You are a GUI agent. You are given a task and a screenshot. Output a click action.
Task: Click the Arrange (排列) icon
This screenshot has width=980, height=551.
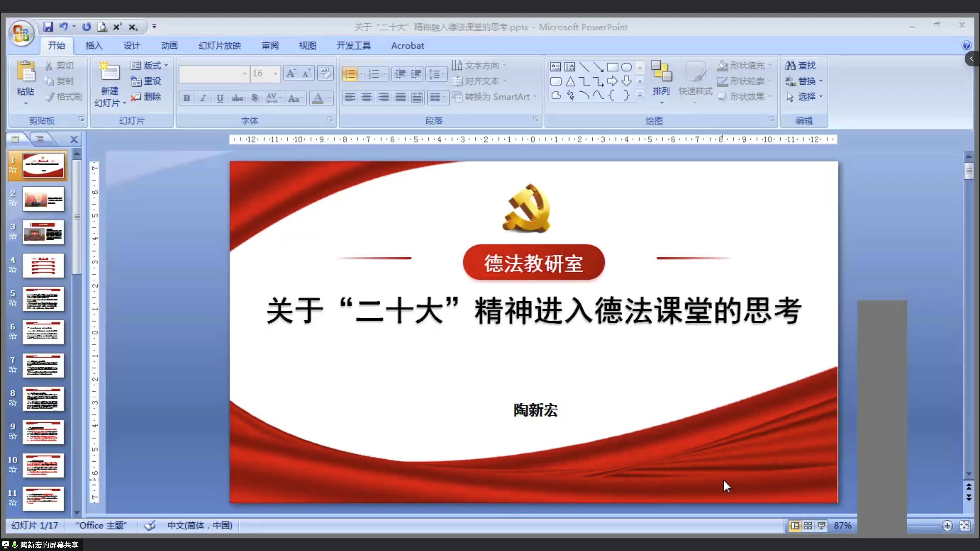661,72
